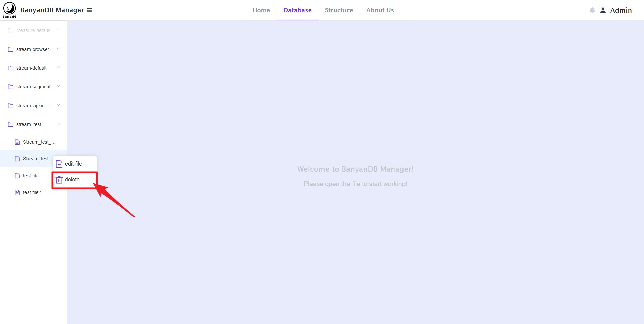Viewport: 644px width, 324px height.
Task: Click the stream-segment folder icon
Action: pyautogui.click(x=11, y=87)
